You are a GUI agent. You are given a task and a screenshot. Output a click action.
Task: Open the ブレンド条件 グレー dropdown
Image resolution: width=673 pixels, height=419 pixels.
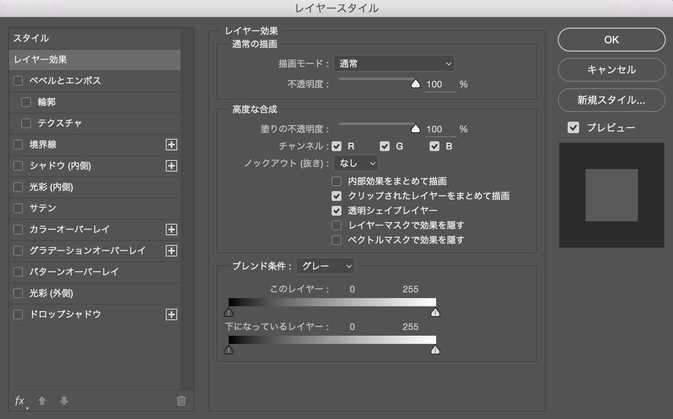point(325,267)
